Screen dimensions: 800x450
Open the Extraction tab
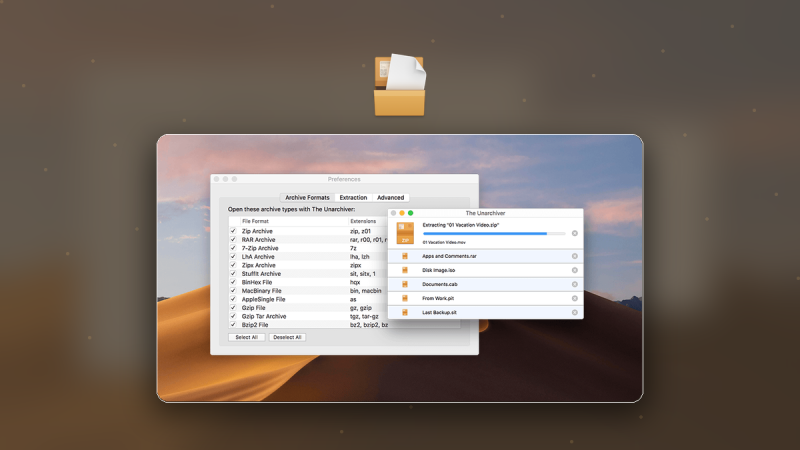click(x=353, y=197)
